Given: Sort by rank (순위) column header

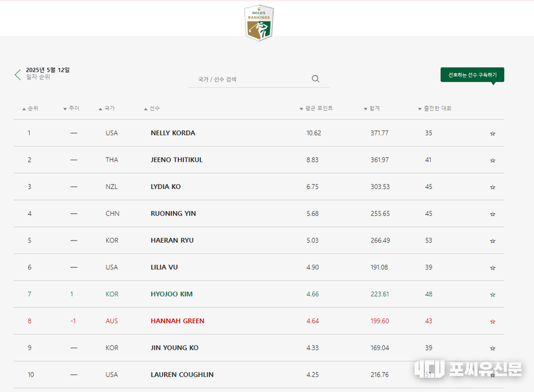Looking at the screenshot, I should [x=30, y=108].
